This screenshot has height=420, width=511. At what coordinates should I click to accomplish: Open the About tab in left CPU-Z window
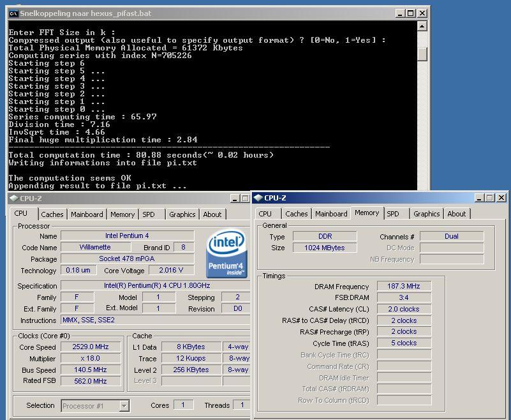tap(212, 214)
